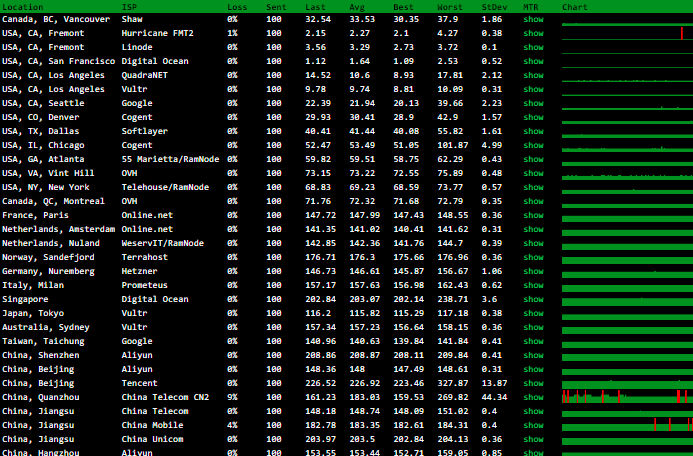Click show for Nuremberg Hetzner
This screenshot has height=456, width=693.
[x=533, y=271]
